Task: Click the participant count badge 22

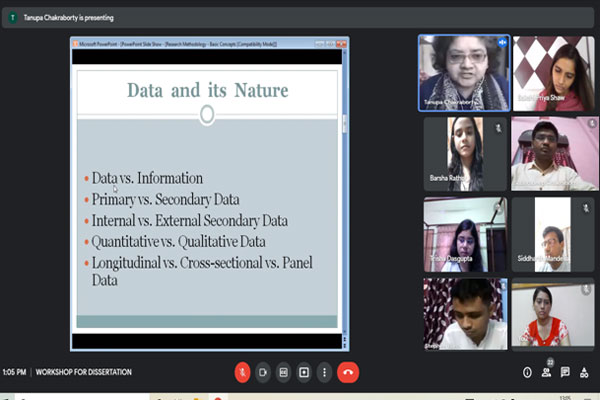Action: pyautogui.click(x=550, y=362)
